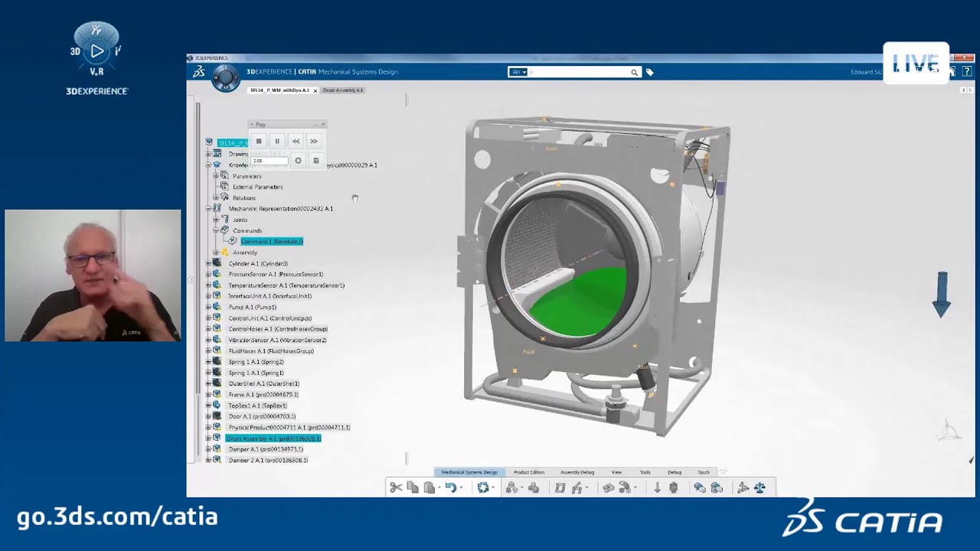Viewport: 980px width, 551px height.
Task: Collapse the Mechanism Representation node
Action: point(208,208)
